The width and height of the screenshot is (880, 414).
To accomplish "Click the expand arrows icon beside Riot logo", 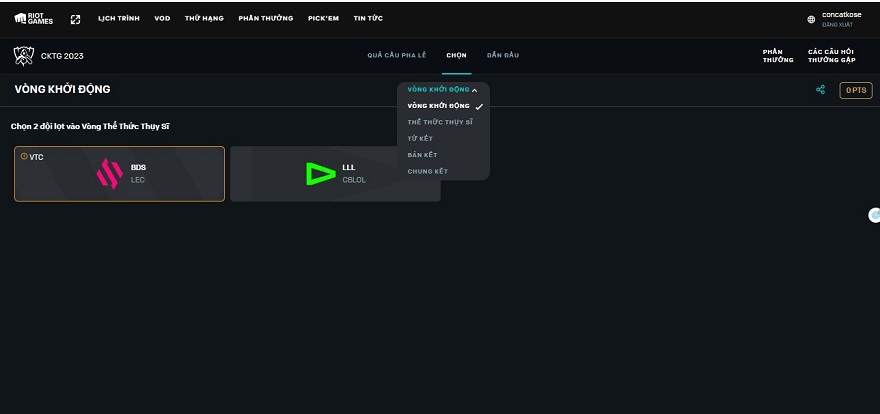I will [x=75, y=19].
